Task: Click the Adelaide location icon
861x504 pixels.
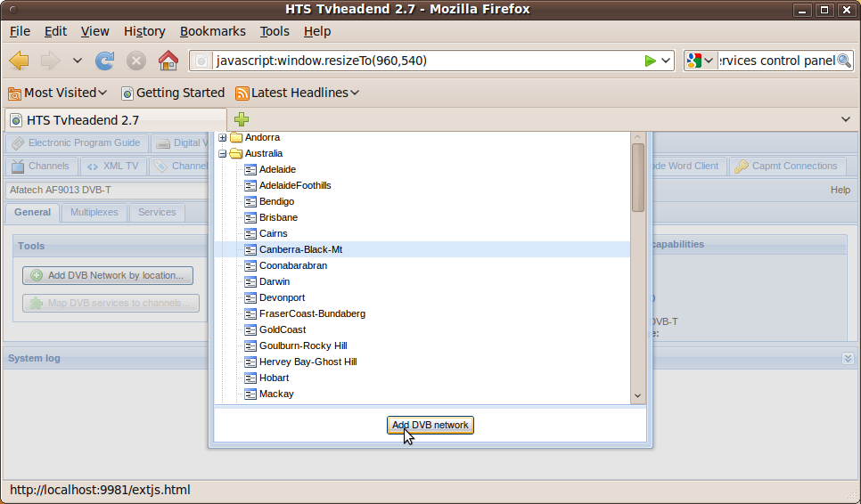Action: pos(250,169)
